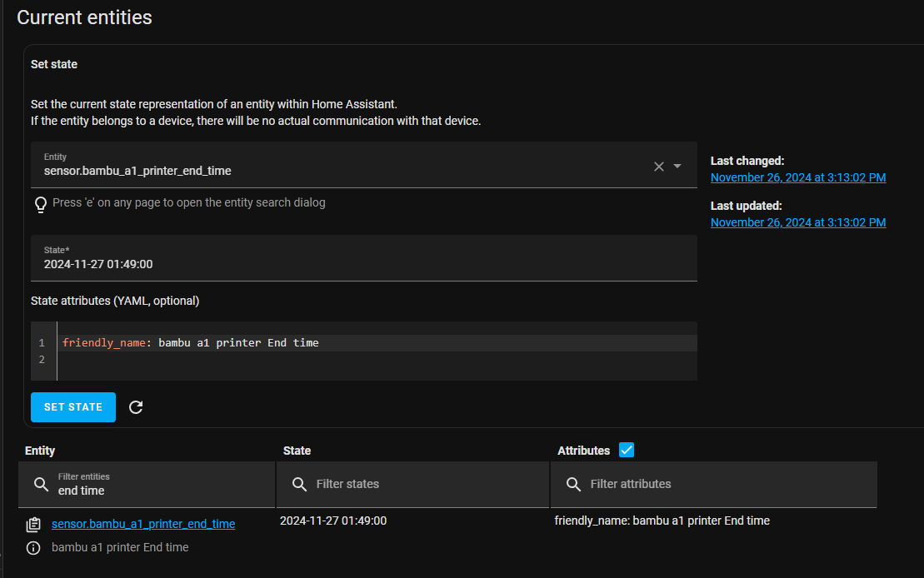Click the refresh icon beside Set State
The width and height of the screenshot is (924, 578).
pyautogui.click(x=136, y=407)
